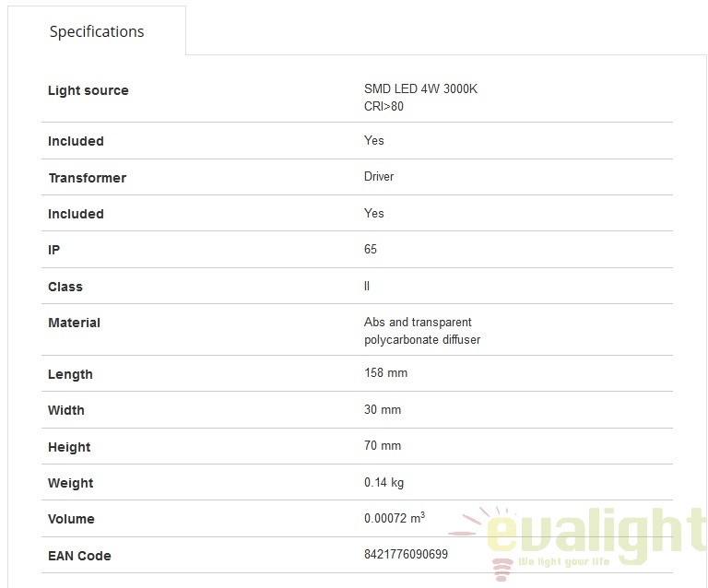Click the EAN Code number 8421776090699

coord(406,554)
